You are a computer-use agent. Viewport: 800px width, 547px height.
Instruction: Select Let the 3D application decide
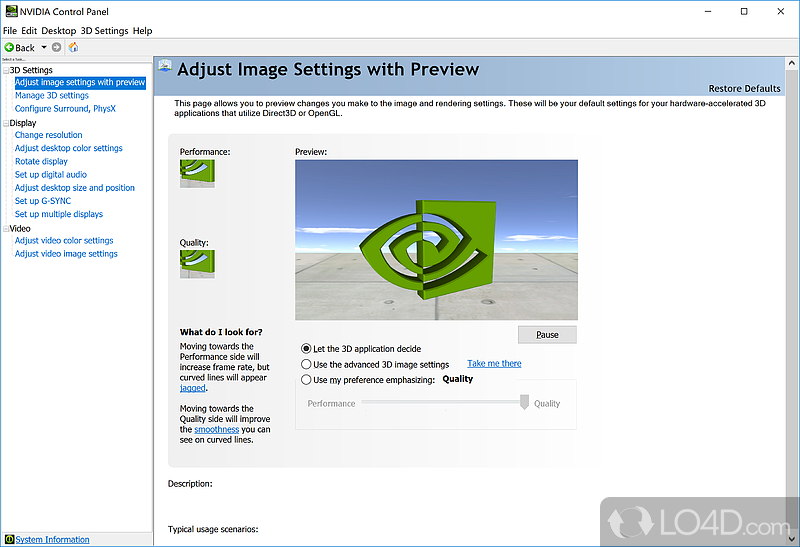point(306,349)
